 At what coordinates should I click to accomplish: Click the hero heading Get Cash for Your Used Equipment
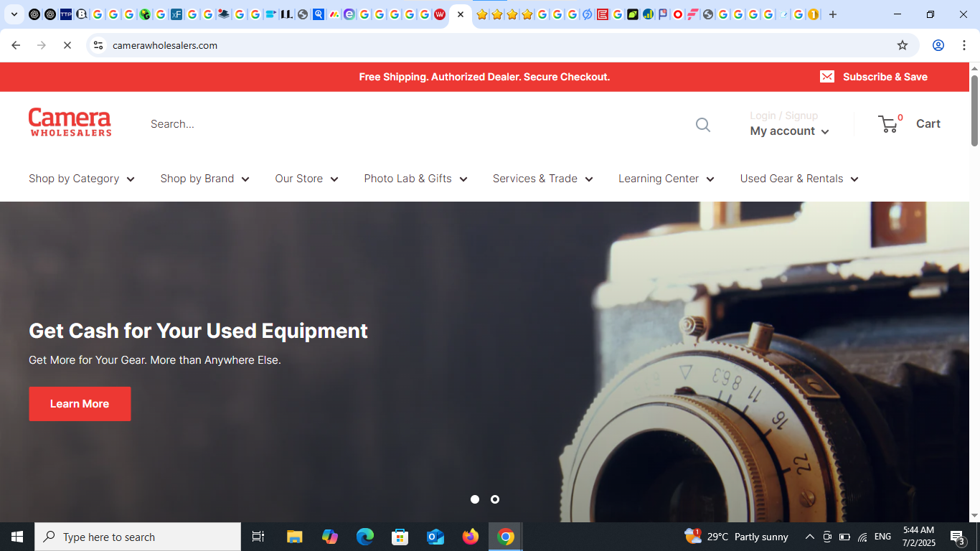[x=198, y=331]
